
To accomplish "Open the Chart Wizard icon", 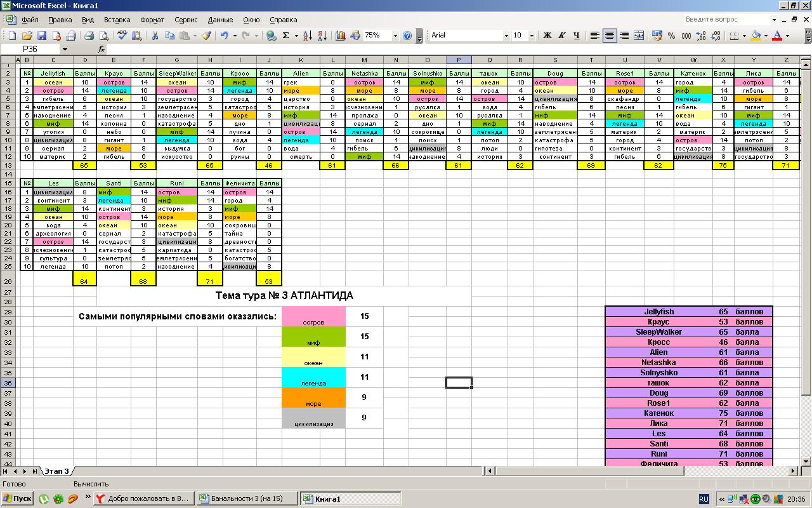I will [341, 36].
